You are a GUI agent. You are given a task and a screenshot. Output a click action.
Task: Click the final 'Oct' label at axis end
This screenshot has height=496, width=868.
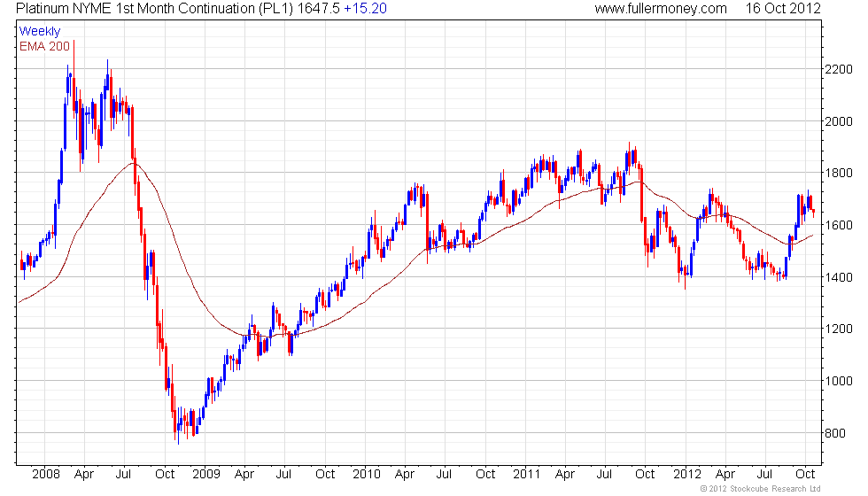(805, 475)
